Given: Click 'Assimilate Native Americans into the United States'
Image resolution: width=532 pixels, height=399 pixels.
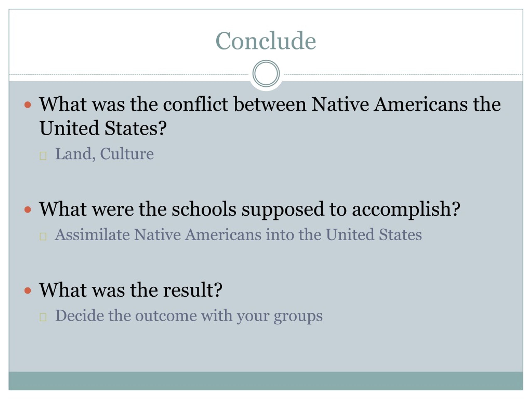Looking at the screenshot, I should tap(238, 234).
